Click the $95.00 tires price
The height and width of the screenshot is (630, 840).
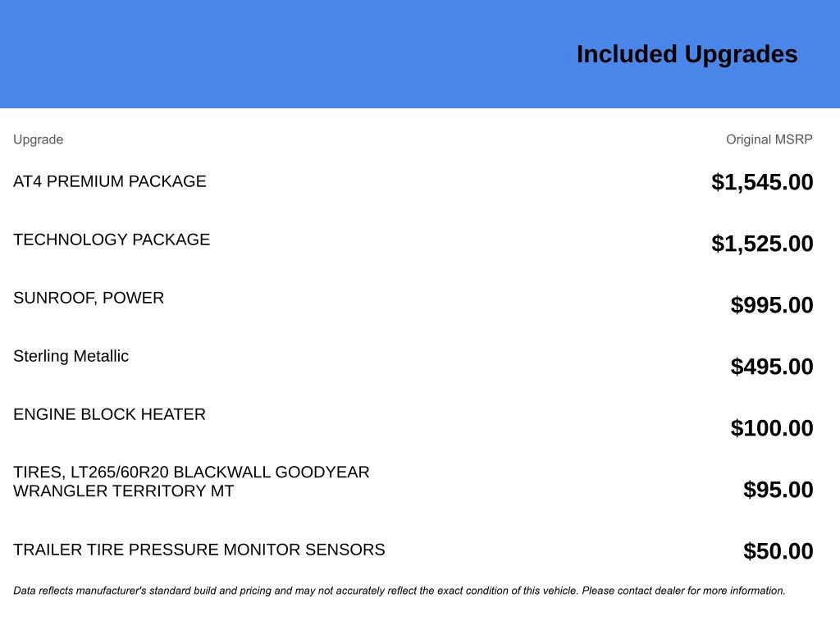pyautogui.click(x=778, y=490)
